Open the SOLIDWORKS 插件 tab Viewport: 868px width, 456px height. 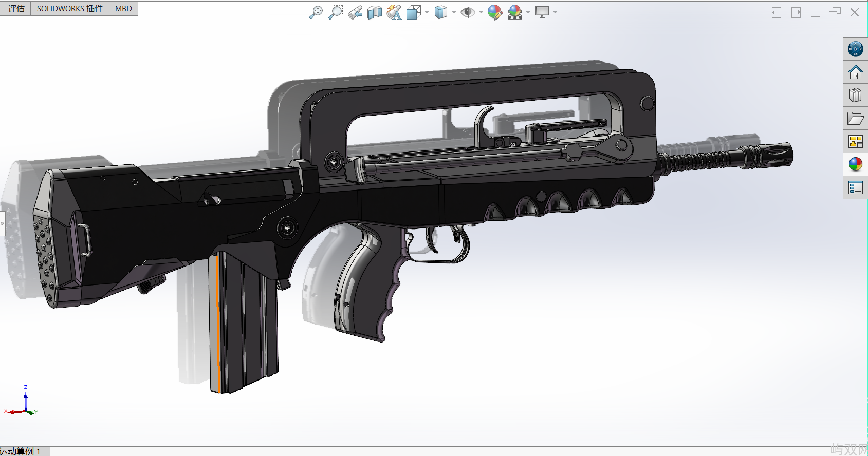tap(70, 8)
